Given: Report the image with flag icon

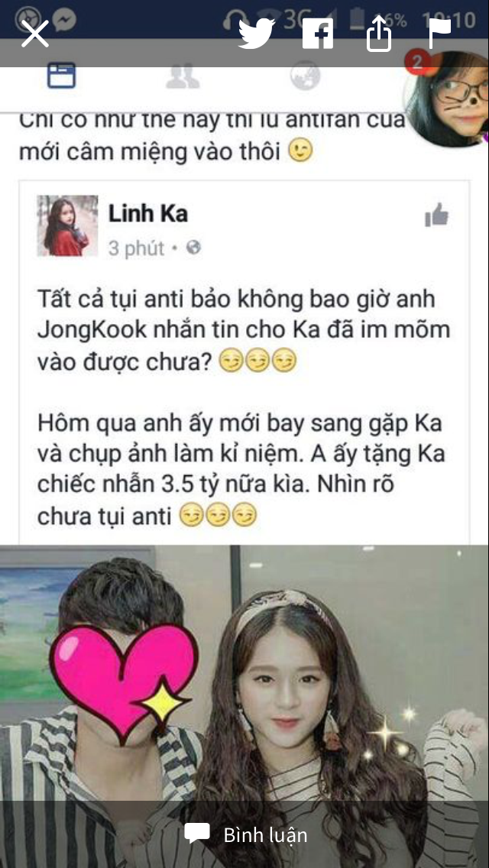Looking at the screenshot, I should 440,34.
